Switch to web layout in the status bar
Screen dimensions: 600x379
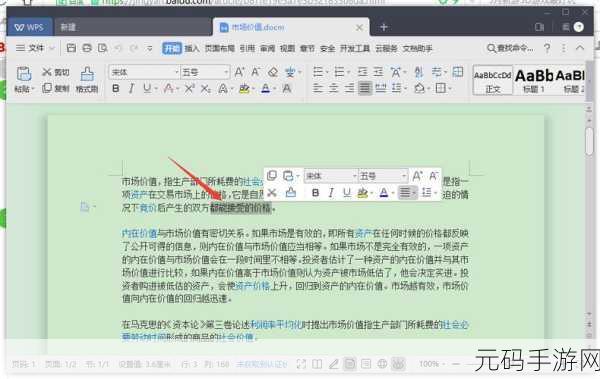[x=382, y=364]
